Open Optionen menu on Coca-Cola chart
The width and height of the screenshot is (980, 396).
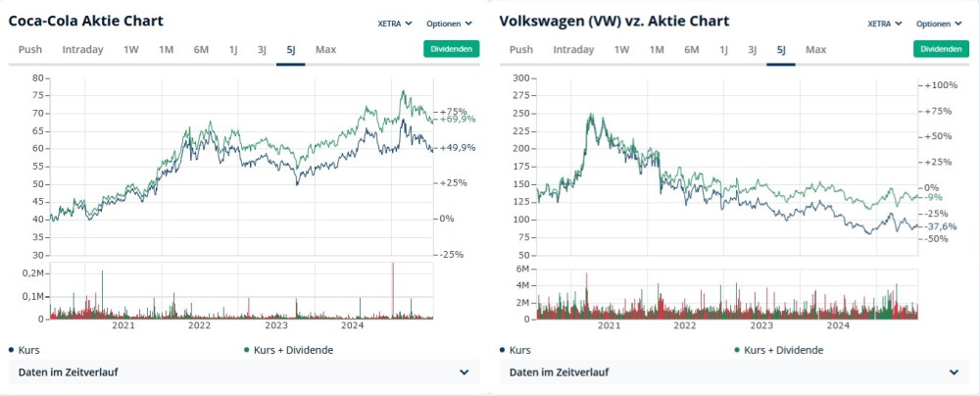tap(449, 23)
